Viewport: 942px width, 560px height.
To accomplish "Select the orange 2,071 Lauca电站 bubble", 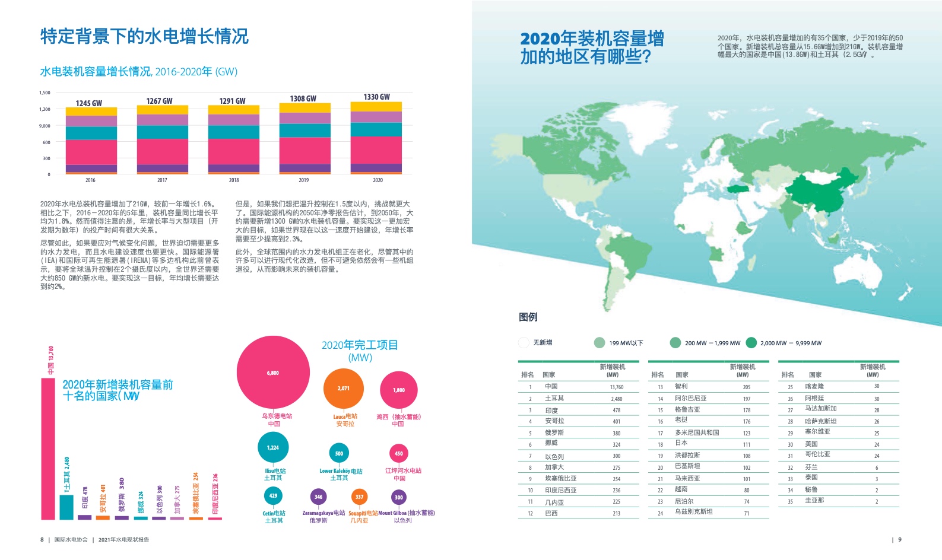I will coord(344,388).
